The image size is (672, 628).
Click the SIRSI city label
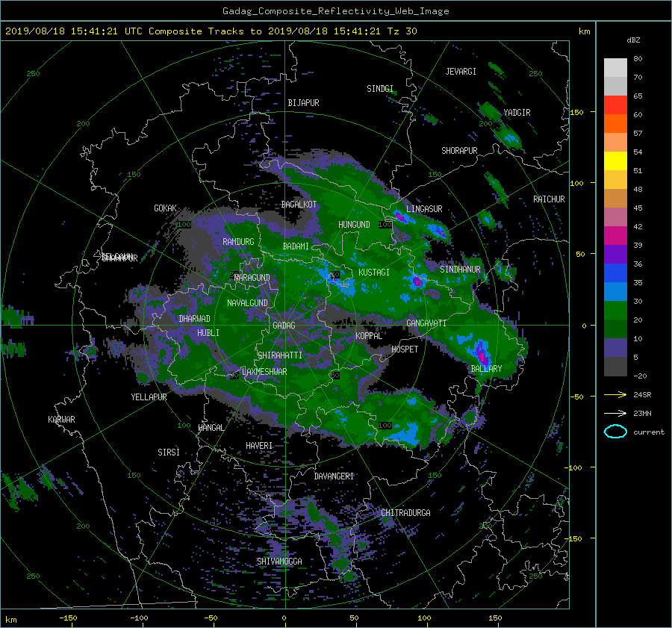click(169, 453)
